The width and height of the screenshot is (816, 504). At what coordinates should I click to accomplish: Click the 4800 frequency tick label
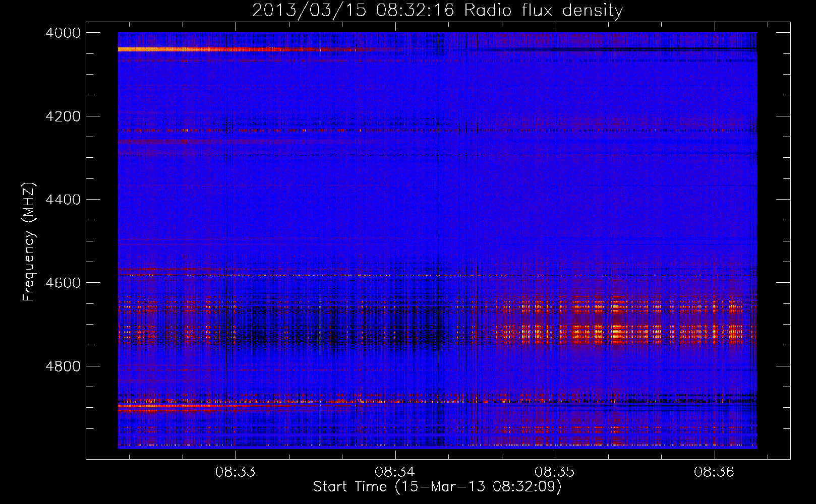(63, 366)
